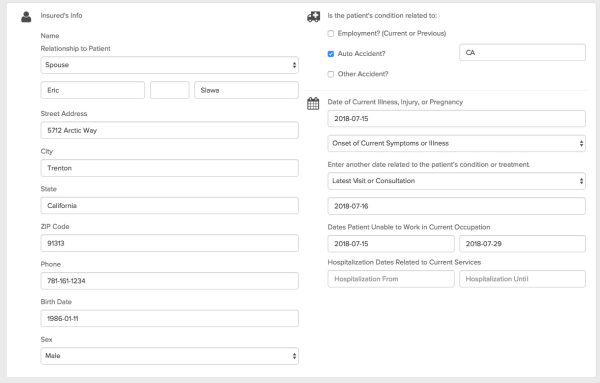Click the Insured's Info heading
The height and width of the screenshot is (383, 600).
coord(61,16)
